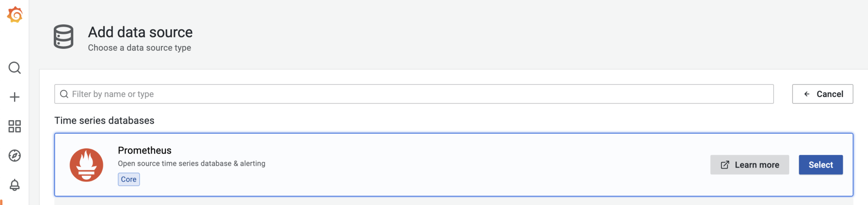Viewport: 868px width, 205px height.
Task: Open the sidebar search icon
Action: click(x=14, y=68)
